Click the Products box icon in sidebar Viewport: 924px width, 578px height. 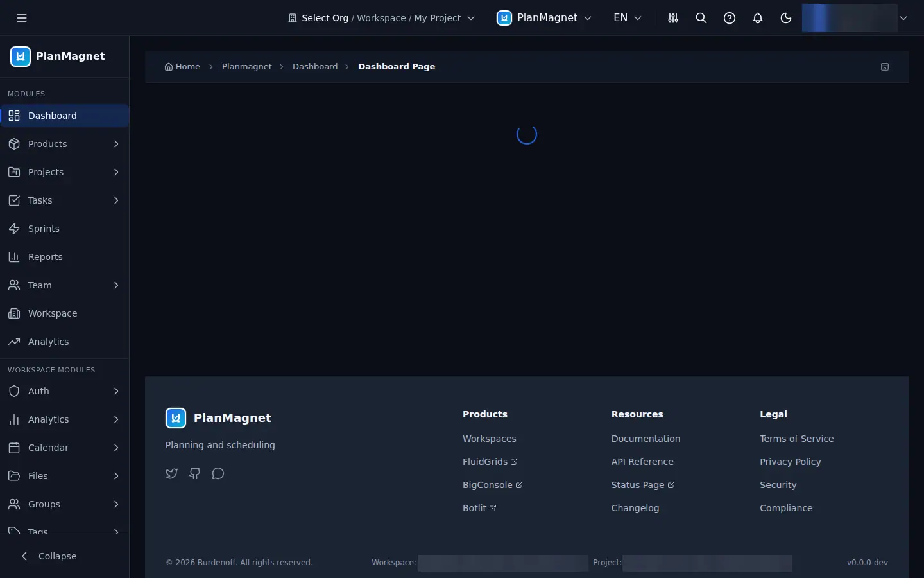(14, 144)
